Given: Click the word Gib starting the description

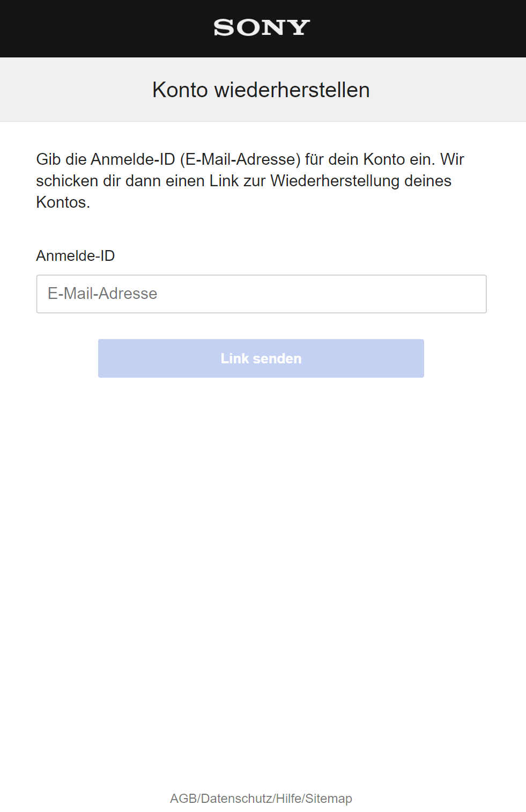Looking at the screenshot, I should (48, 159).
